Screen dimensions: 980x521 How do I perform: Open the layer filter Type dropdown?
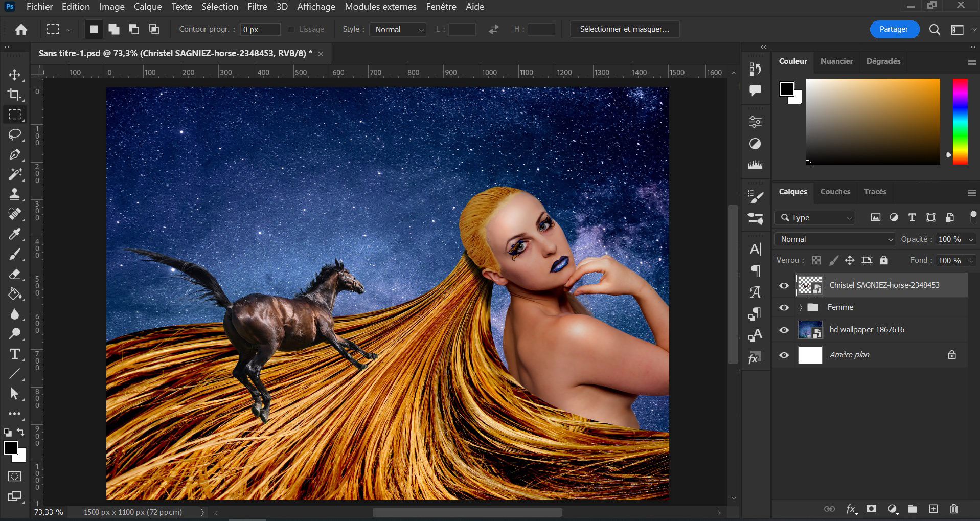click(x=815, y=218)
